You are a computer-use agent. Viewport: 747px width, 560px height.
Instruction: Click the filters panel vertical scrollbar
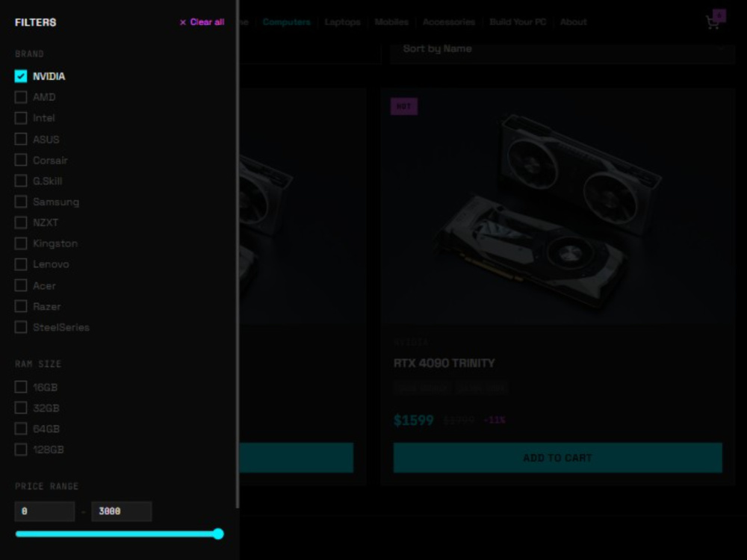click(x=238, y=255)
